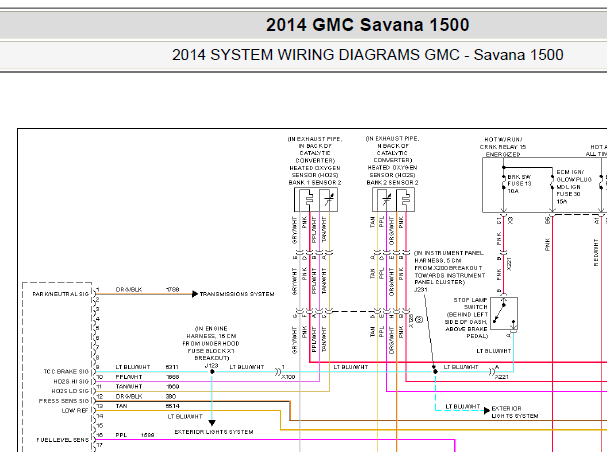Click the BRK SW FUSE 13 10A label
607x452 pixels.
pos(519,184)
